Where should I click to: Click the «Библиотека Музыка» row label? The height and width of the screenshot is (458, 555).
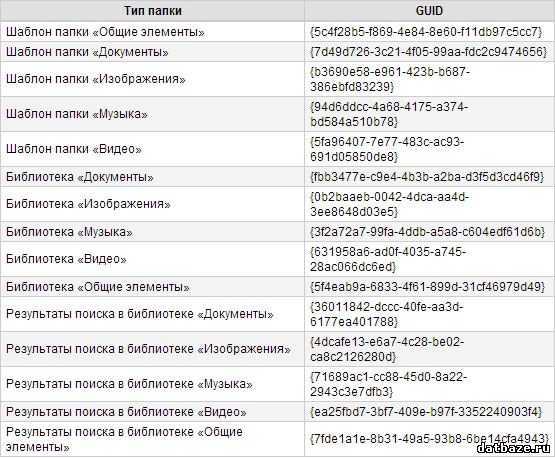[69, 232]
